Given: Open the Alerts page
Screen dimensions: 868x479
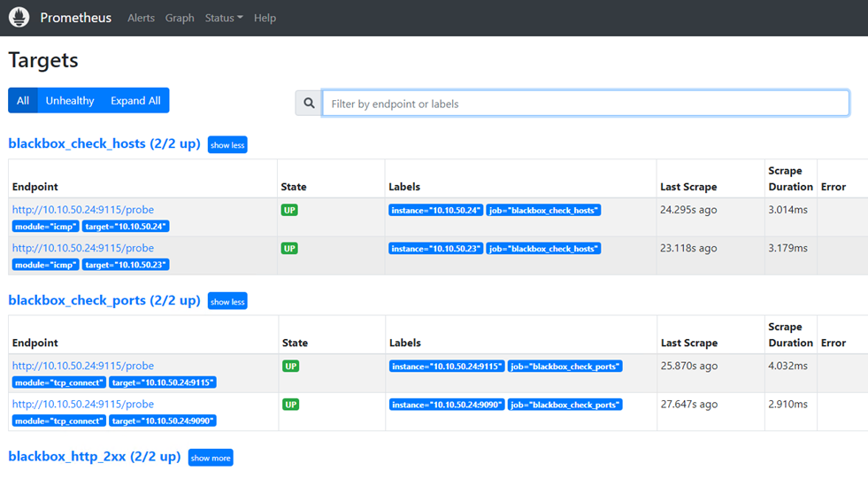Looking at the screenshot, I should (142, 18).
